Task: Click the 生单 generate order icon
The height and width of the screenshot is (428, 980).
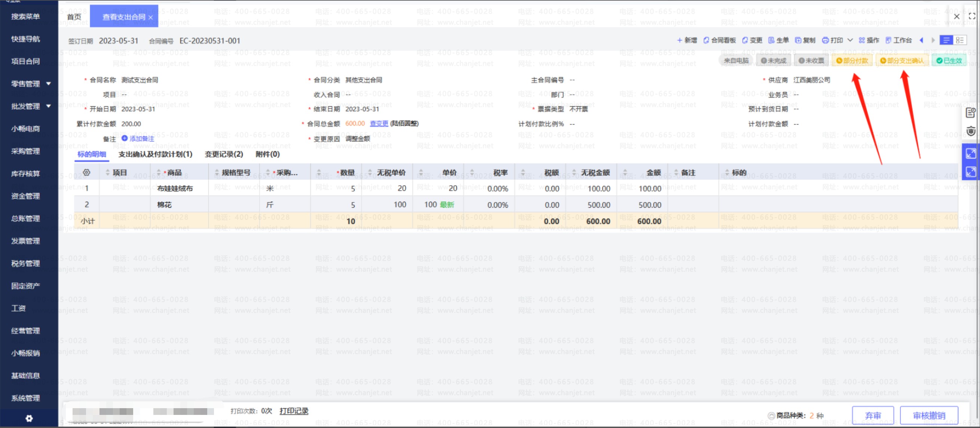Action: coord(772,40)
